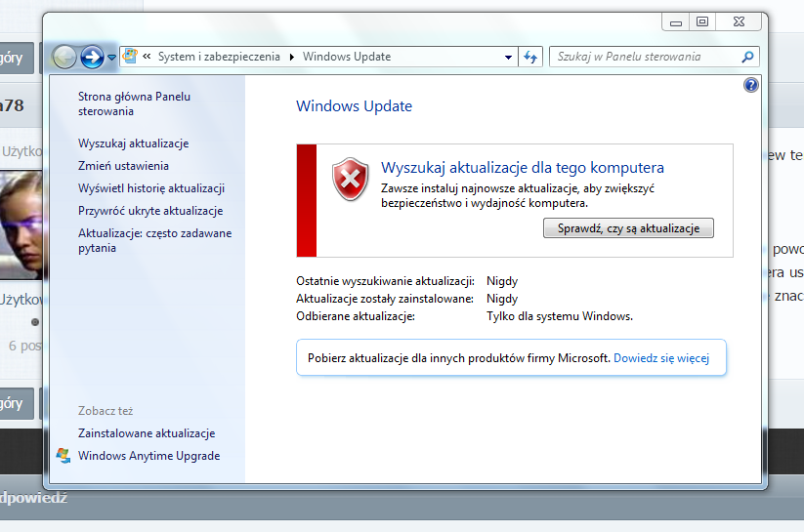
Task: Open 'Aktualizacje: często zadawane pytania'
Action: tap(154, 240)
